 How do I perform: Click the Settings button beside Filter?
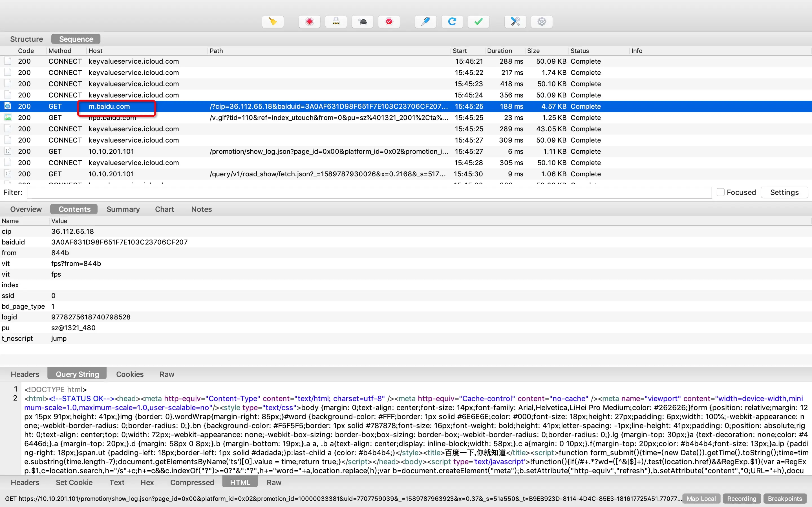point(784,192)
